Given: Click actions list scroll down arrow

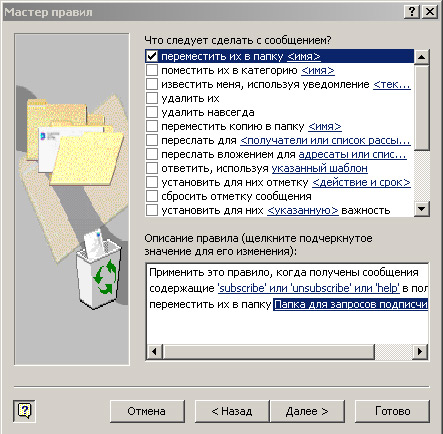Looking at the screenshot, I should [x=422, y=209].
